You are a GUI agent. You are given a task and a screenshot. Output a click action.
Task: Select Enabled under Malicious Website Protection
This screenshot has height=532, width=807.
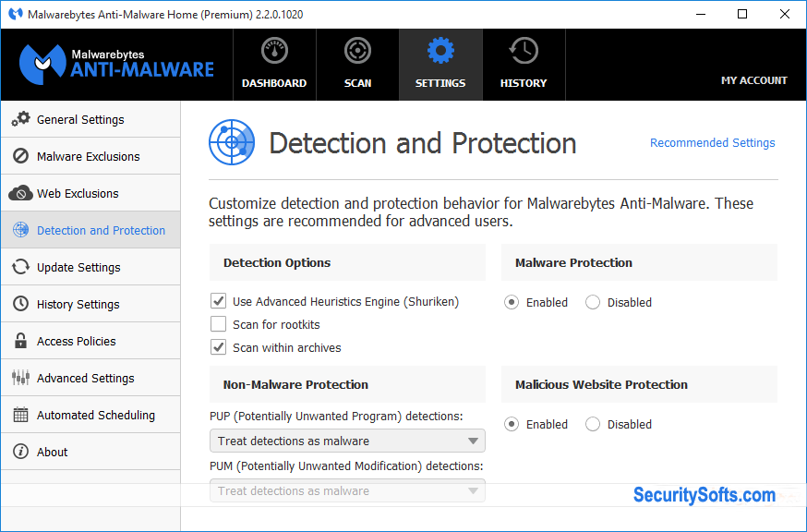point(512,424)
